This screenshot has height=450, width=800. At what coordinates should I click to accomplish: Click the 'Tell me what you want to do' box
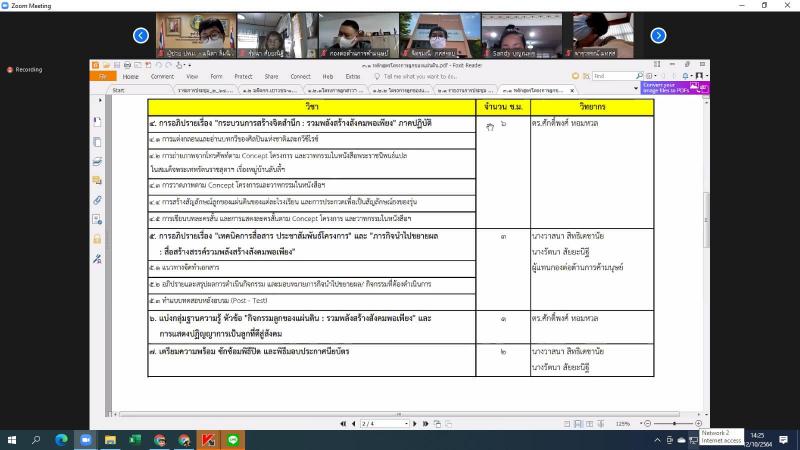416,77
